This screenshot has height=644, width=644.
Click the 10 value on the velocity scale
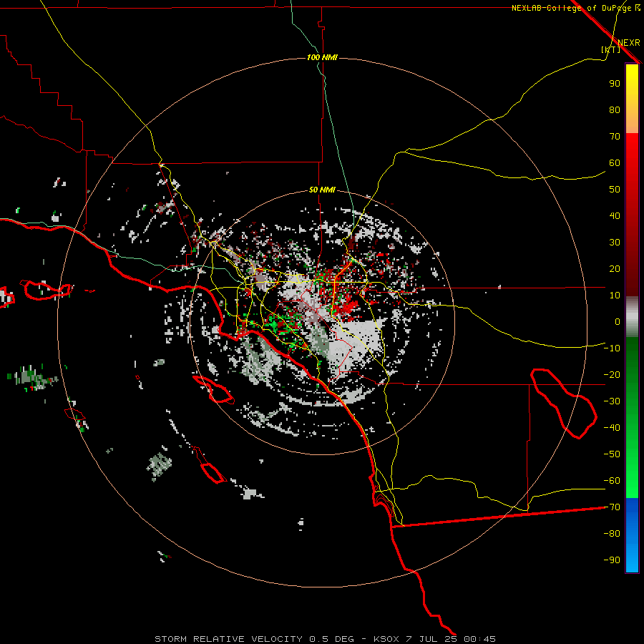pos(615,296)
